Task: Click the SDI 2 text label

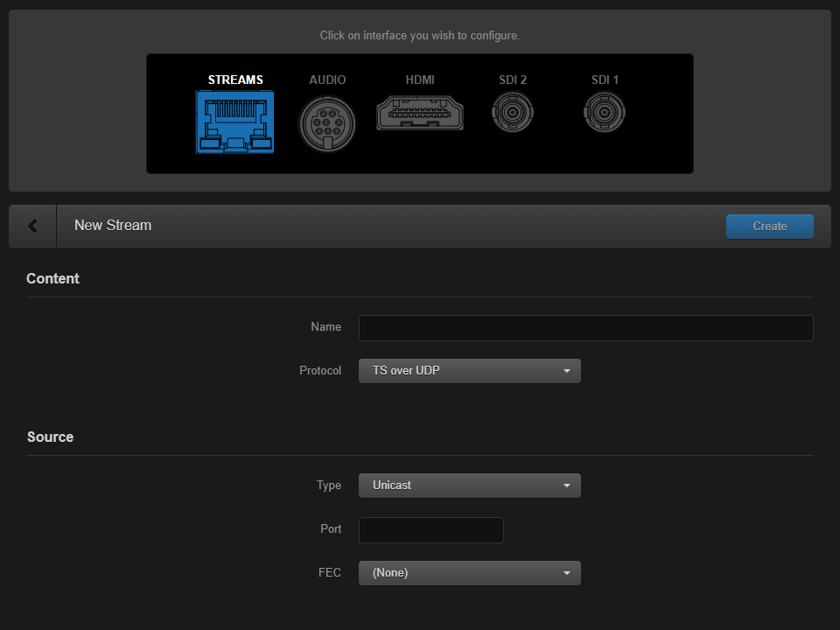Action: point(513,80)
